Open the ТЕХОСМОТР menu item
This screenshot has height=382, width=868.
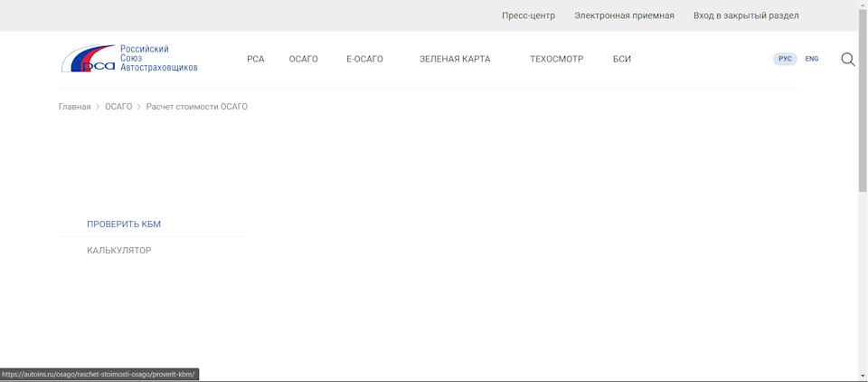[556, 60]
